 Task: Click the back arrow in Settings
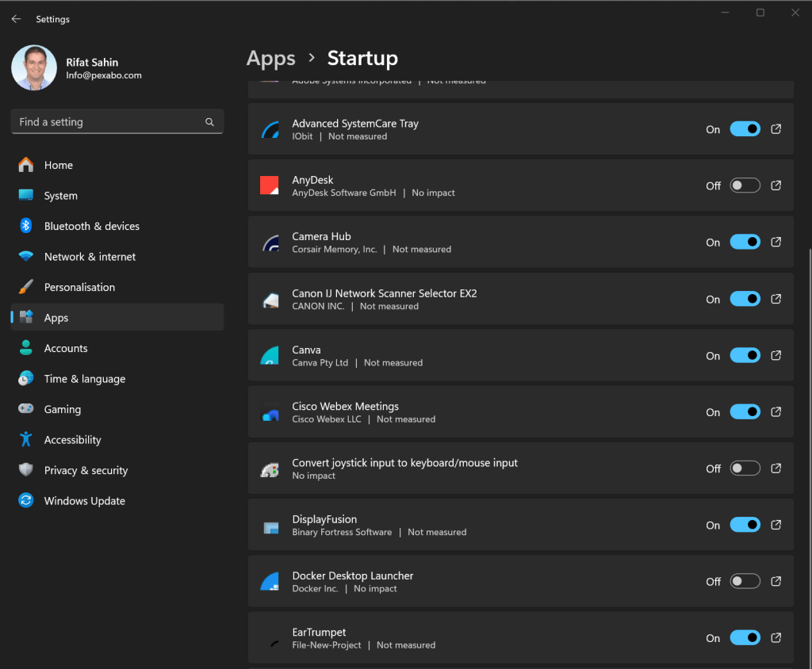(x=16, y=19)
